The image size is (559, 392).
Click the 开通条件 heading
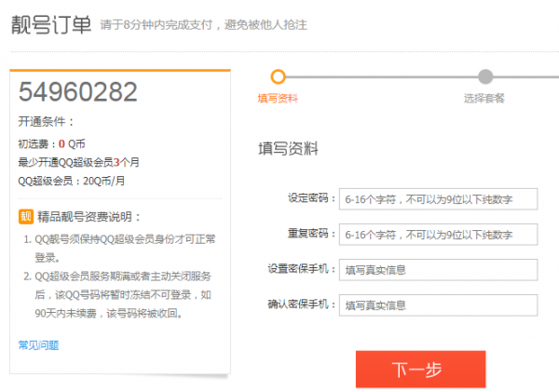tap(47, 122)
